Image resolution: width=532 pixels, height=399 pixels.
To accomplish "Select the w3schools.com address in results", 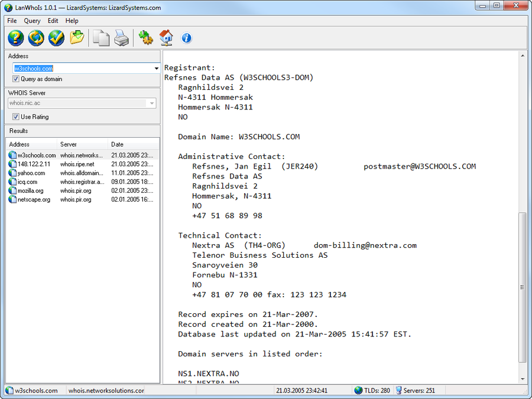I will [x=37, y=155].
